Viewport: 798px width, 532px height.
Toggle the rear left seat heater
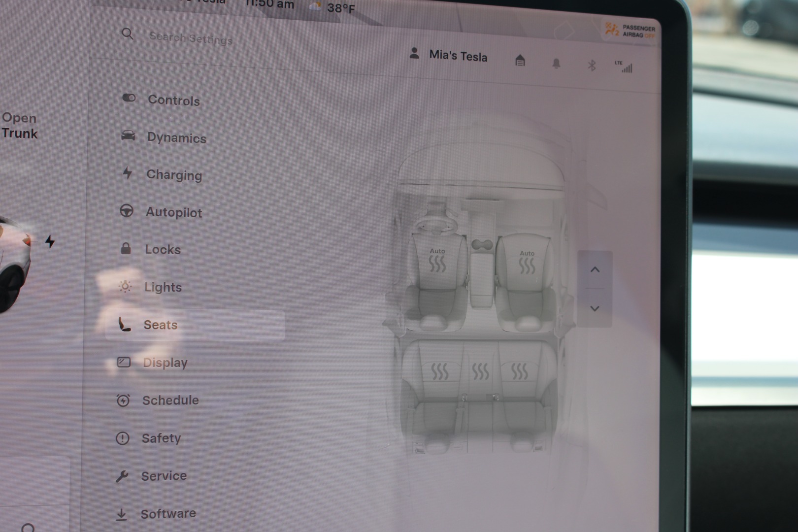pos(439,371)
